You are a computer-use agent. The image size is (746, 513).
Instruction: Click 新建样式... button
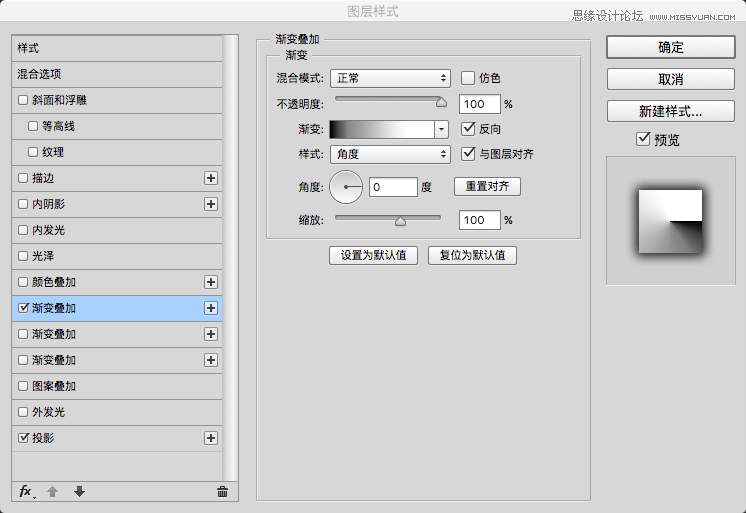(x=671, y=111)
